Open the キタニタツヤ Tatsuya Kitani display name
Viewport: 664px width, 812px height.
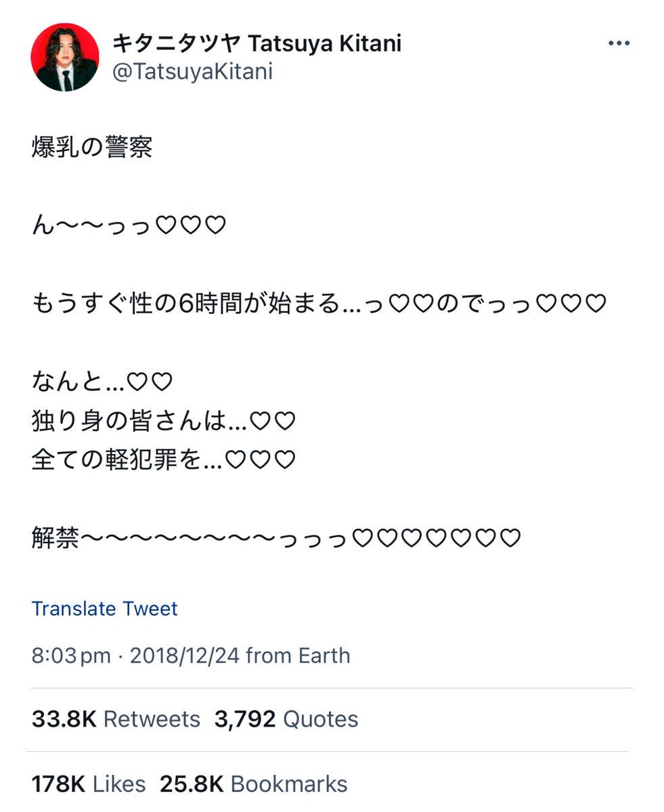257,44
